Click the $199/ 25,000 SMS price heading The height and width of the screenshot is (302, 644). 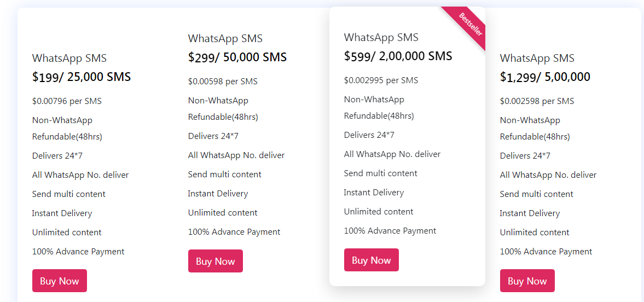(x=82, y=77)
